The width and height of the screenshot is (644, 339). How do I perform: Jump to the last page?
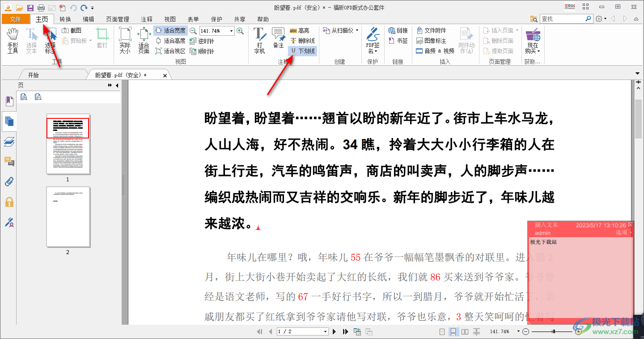pyautogui.click(x=345, y=331)
